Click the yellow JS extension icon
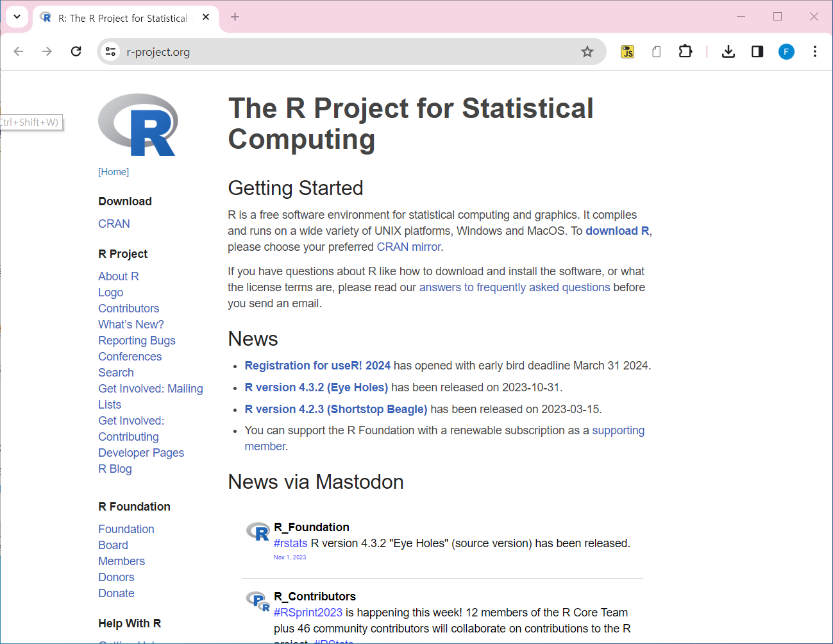 (627, 51)
